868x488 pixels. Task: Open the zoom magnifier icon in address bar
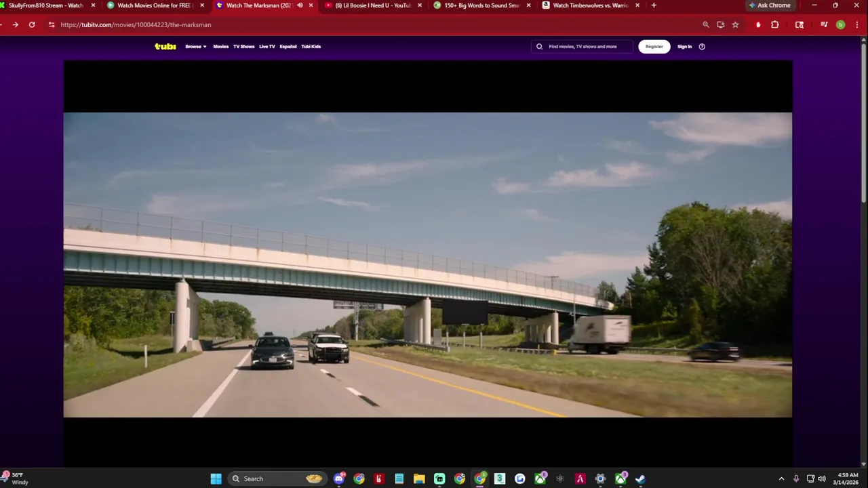click(x=706, y=24)
